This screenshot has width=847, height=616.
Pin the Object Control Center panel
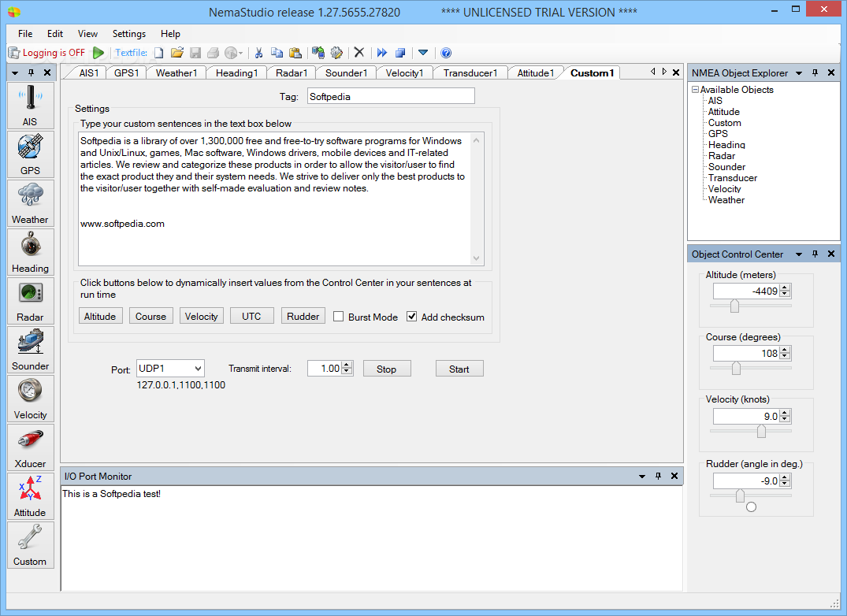[x=815, y=254]
